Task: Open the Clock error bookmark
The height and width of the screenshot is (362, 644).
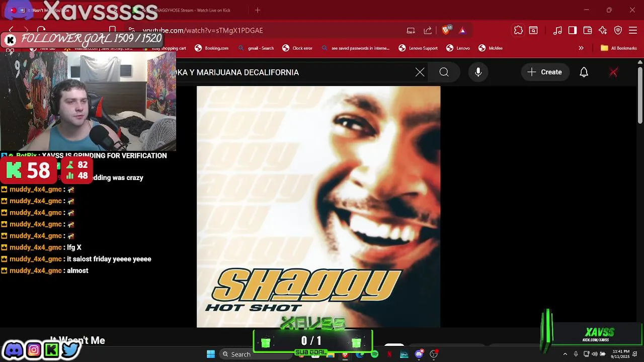Action: (x=297, y=48)
